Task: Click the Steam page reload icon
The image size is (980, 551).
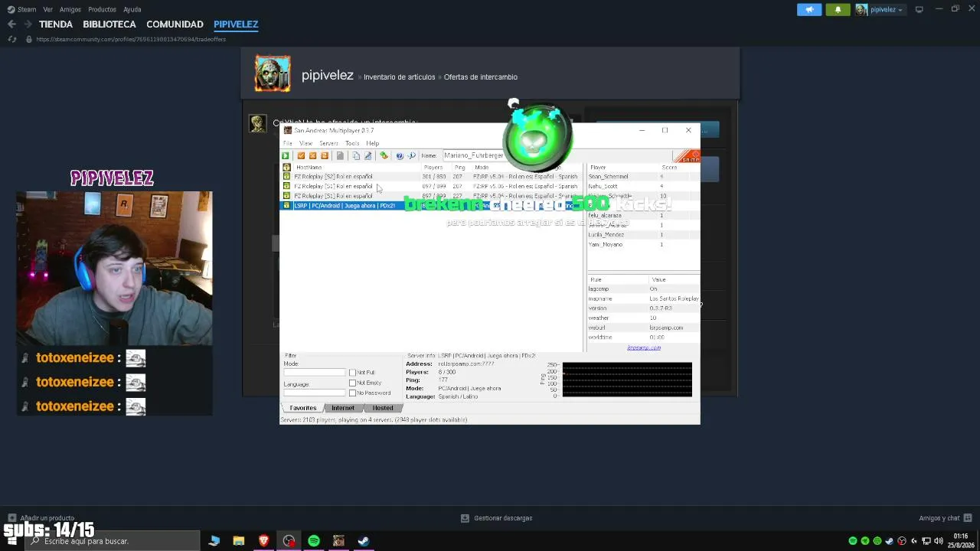Action: 11,39
